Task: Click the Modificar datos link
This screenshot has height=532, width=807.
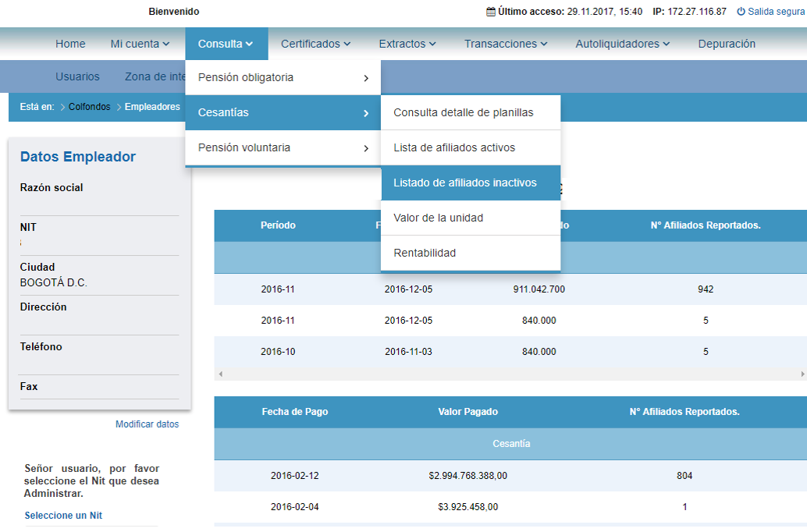Action: coord(147,424)
